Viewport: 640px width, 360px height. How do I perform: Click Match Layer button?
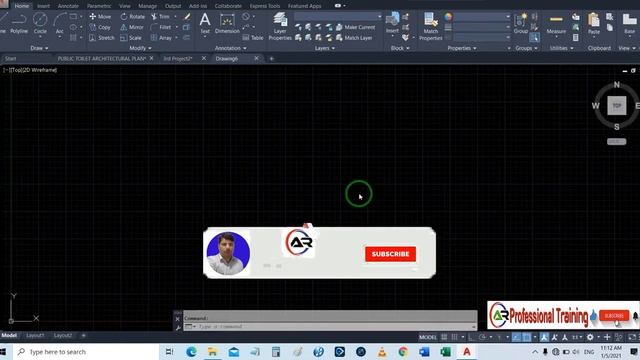(x=354, y=38)
